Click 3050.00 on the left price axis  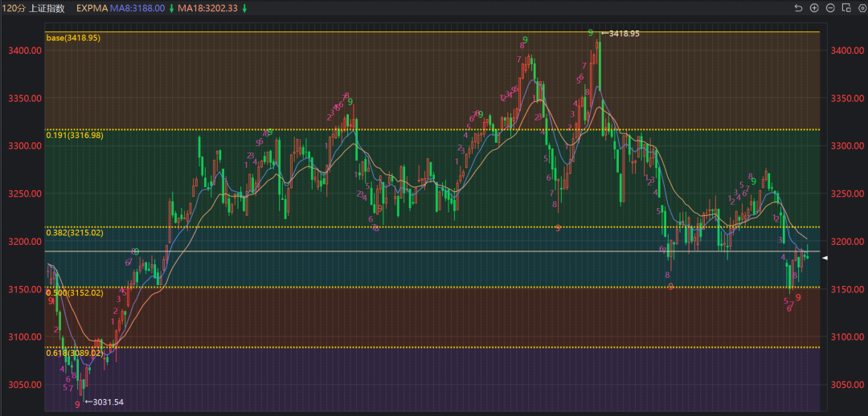tap(24, 385)
